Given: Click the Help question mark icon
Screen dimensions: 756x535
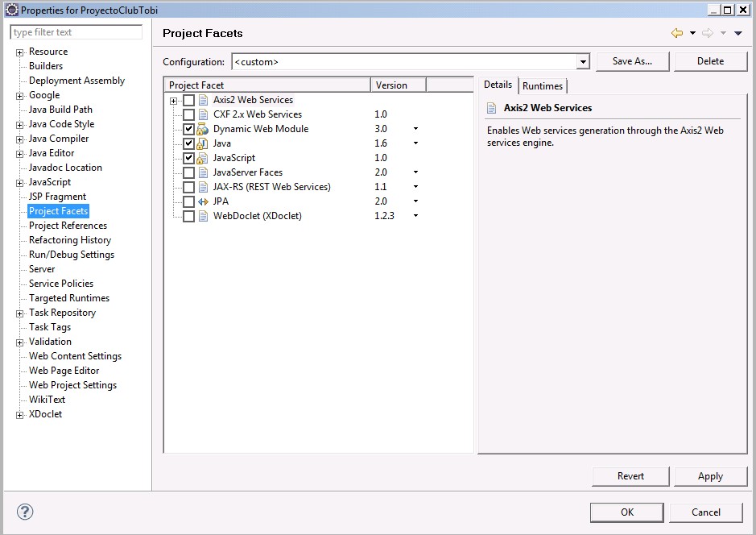Looking at the screenshot, I should pyautogui.click(x=25, y=512).
